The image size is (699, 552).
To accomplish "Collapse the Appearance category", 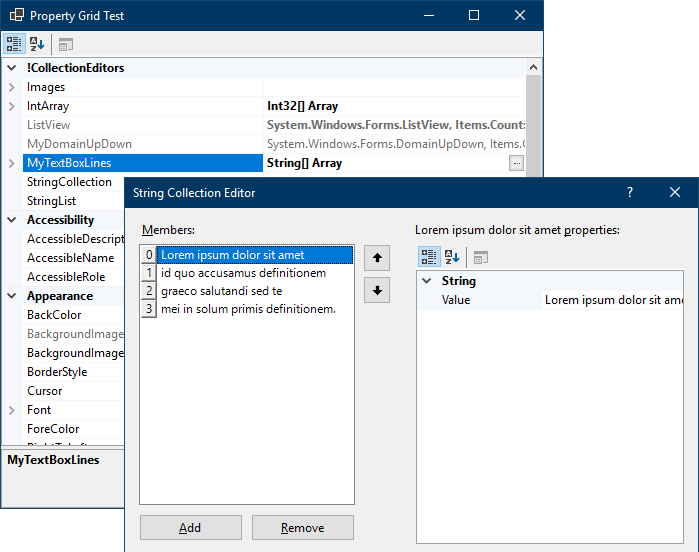I will click(12, 296).
